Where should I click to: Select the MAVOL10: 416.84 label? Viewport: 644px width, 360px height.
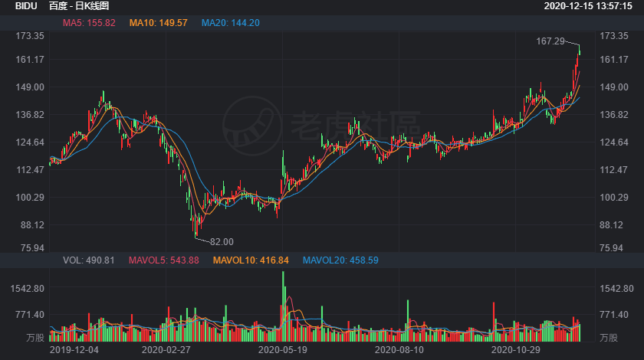(251, 260)
